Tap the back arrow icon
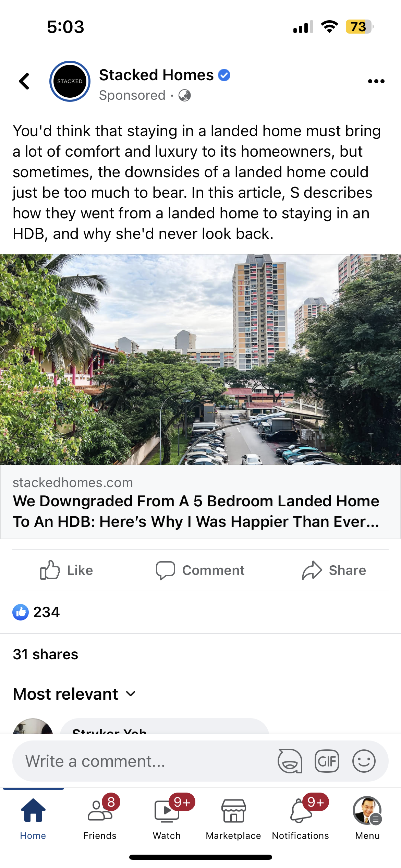 click(x=24, y=81)
